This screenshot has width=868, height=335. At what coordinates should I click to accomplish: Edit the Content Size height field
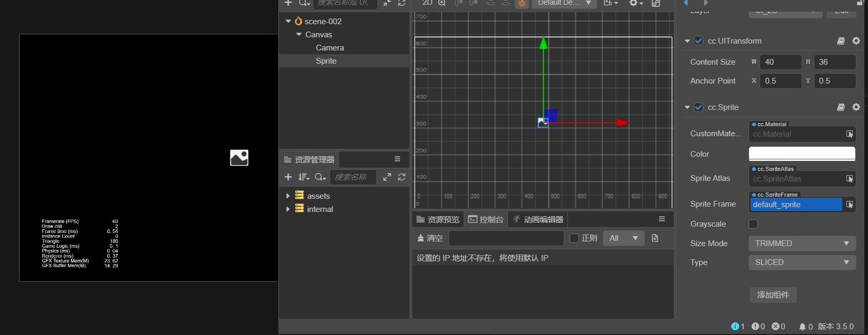point(835,62)
